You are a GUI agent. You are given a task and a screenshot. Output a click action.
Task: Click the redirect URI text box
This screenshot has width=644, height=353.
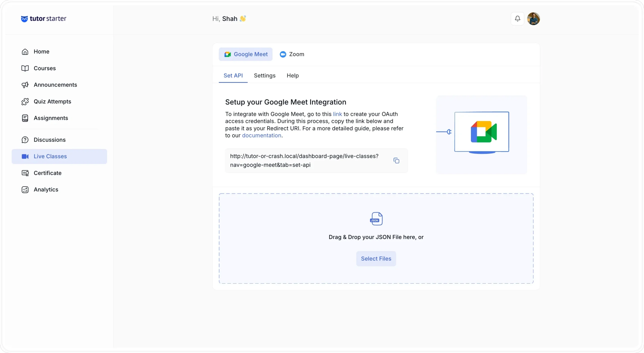(316, 161)
